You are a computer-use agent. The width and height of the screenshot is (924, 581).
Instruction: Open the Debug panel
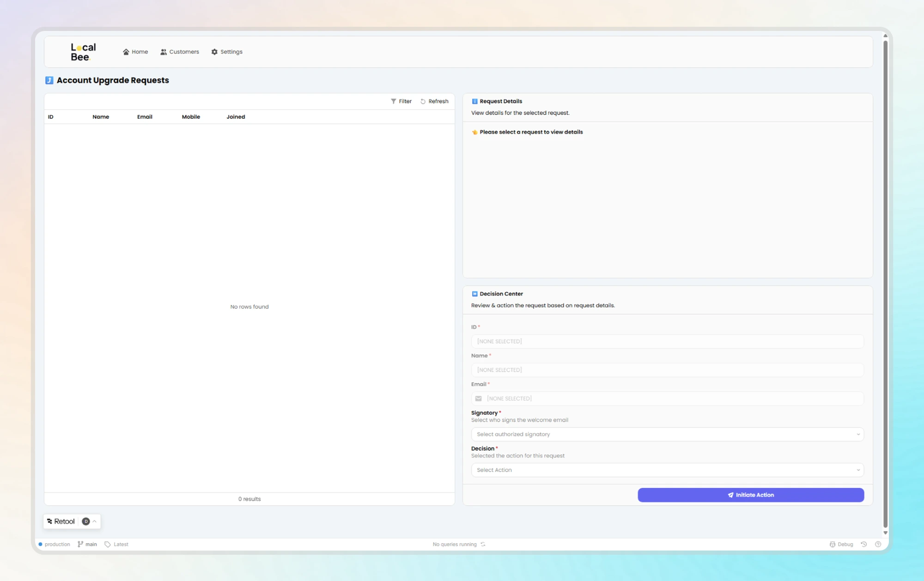(841, 545)
